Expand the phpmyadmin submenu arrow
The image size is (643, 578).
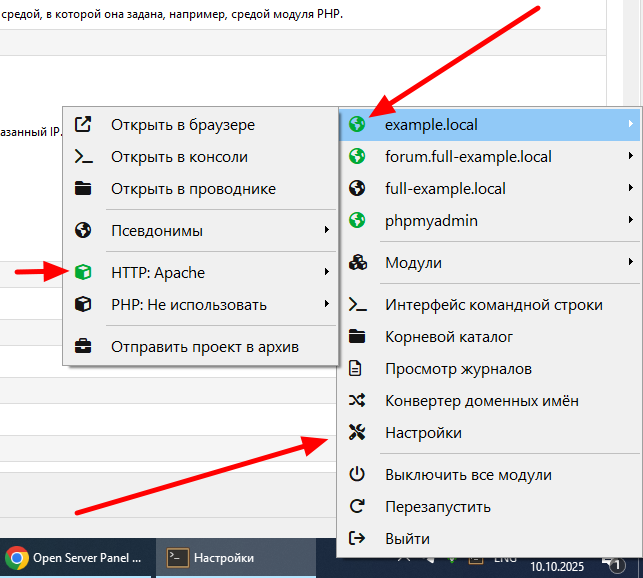(x=630, y=220)
